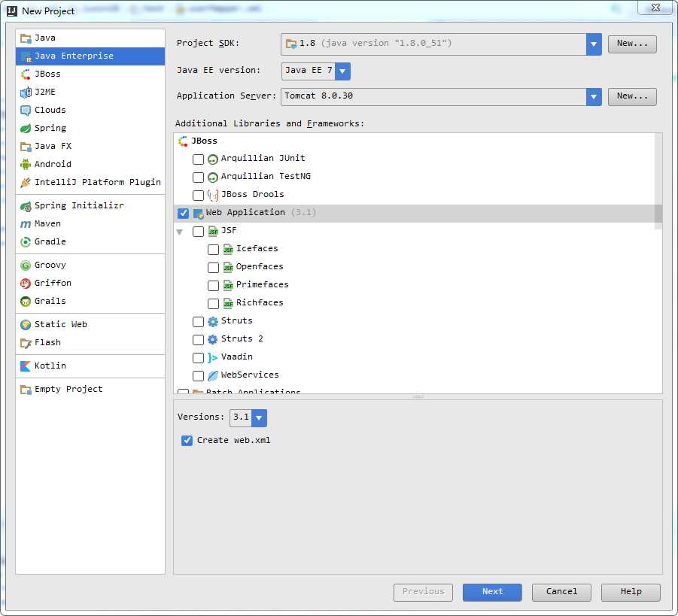The image size is (678, 616).
Task: Select the Android robot icon
Action: click(26, 164)
